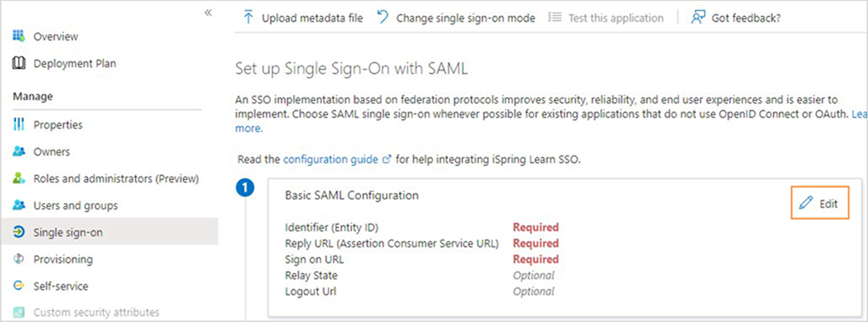
Task: Open Got feedback? option
Action: [x=735, y=18]
